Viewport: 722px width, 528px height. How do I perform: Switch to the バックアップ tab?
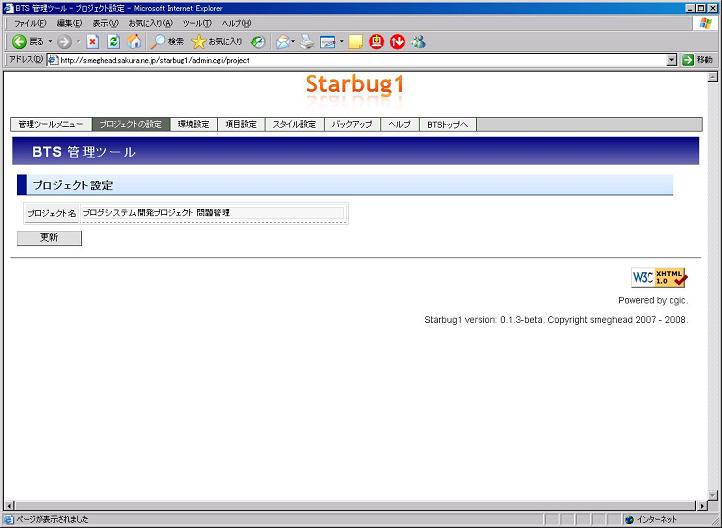pyautogui.click(x=352, y=125)
